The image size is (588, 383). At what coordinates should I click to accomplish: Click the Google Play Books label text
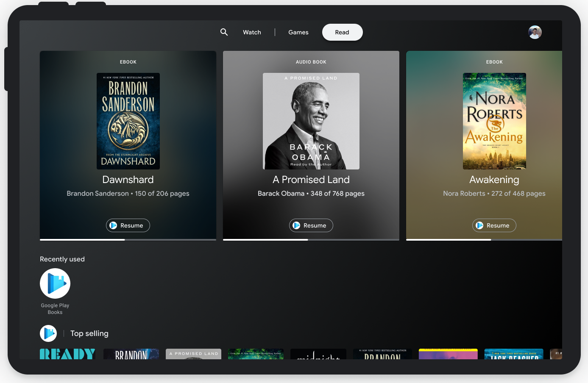[55, 309]
